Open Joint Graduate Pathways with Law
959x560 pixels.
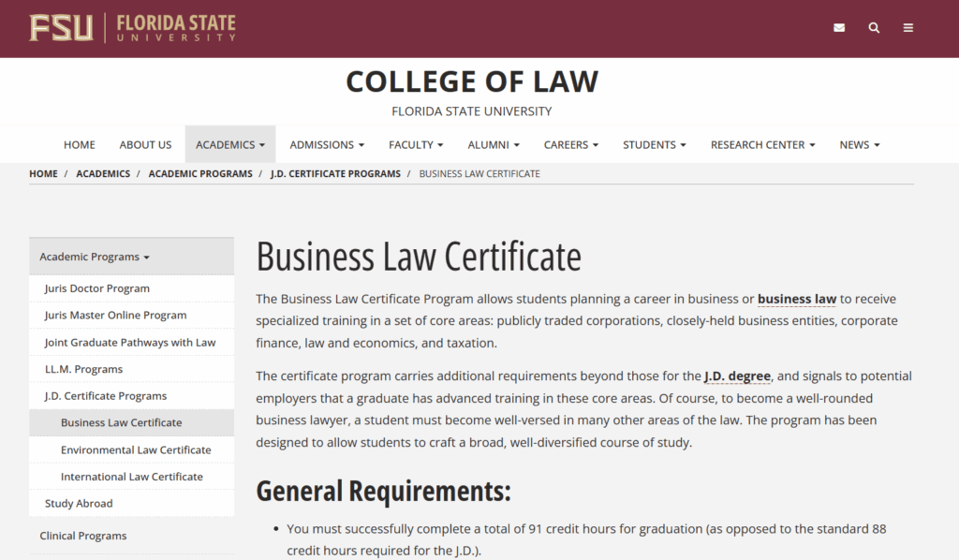131,343
